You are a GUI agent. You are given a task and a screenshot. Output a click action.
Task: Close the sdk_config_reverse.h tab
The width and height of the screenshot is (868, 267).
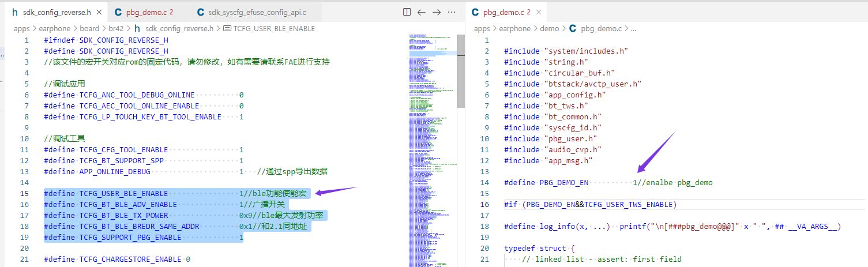(x=99, y=12)
